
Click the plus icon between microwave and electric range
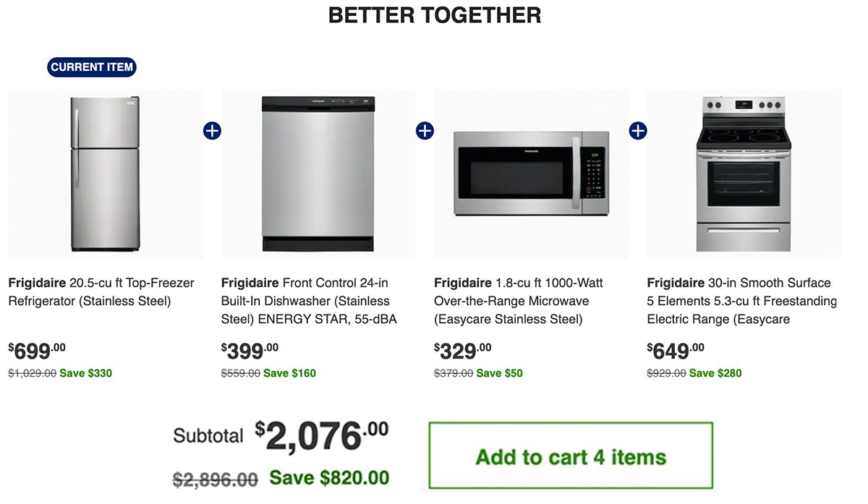[638, 130]
